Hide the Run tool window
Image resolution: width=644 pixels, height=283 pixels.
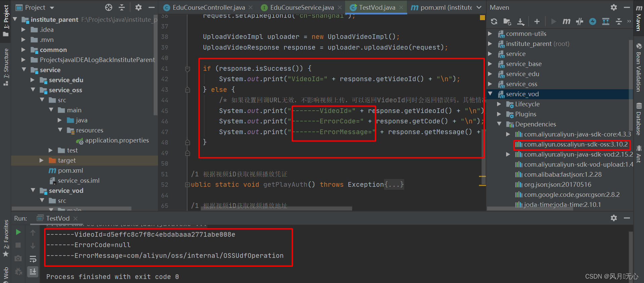(x=627, y=218)
